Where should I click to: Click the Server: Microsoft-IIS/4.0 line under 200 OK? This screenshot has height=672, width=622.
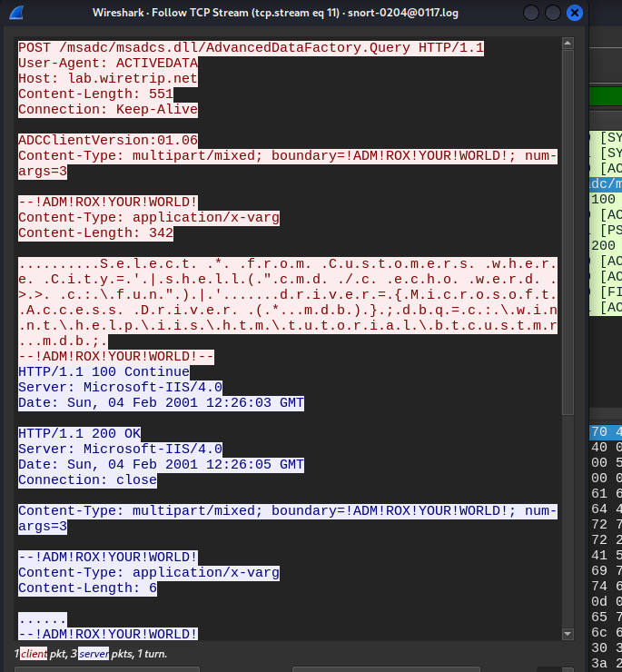[120, 449]
